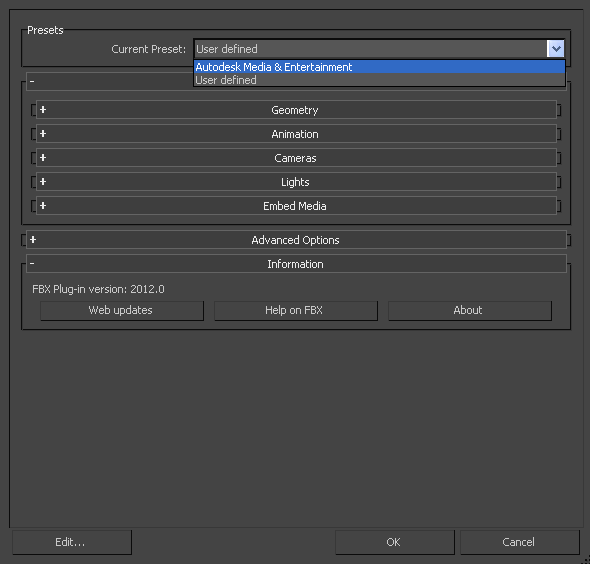Expand the Embed Media plus icon
This screenshot has width=590, height=564.
pyautogui.click(x=43, y=206)
